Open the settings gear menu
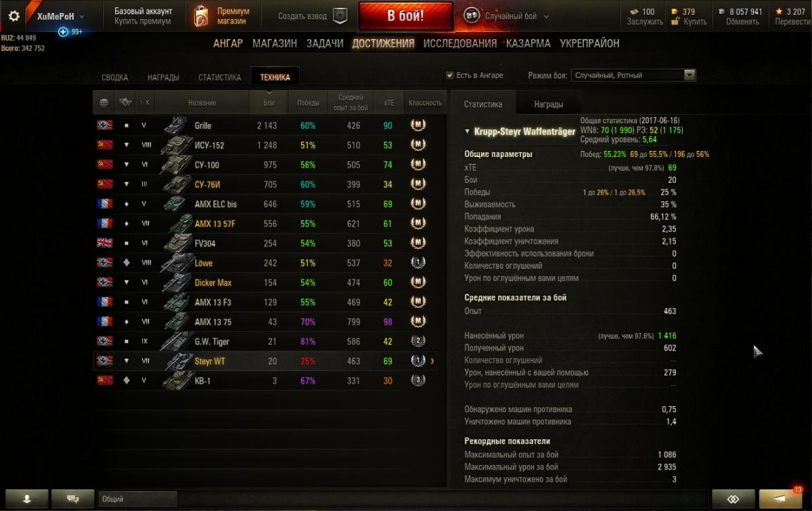 click(14, 16)
